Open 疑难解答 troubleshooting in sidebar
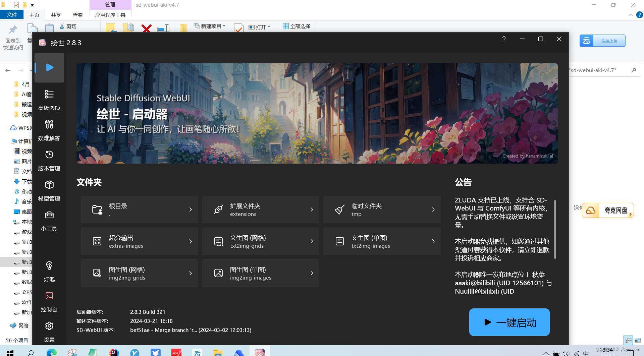Viewport: 644px width, 356px height. (49, 130)
